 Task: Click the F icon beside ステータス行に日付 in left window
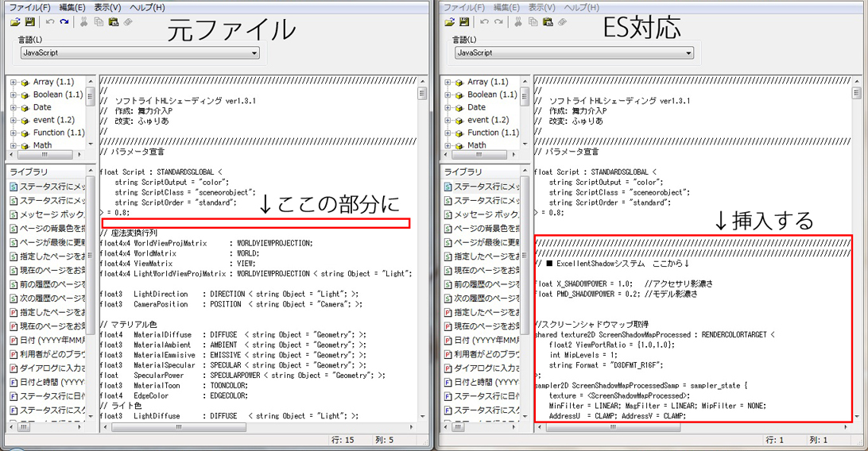(x=14, y=396)
